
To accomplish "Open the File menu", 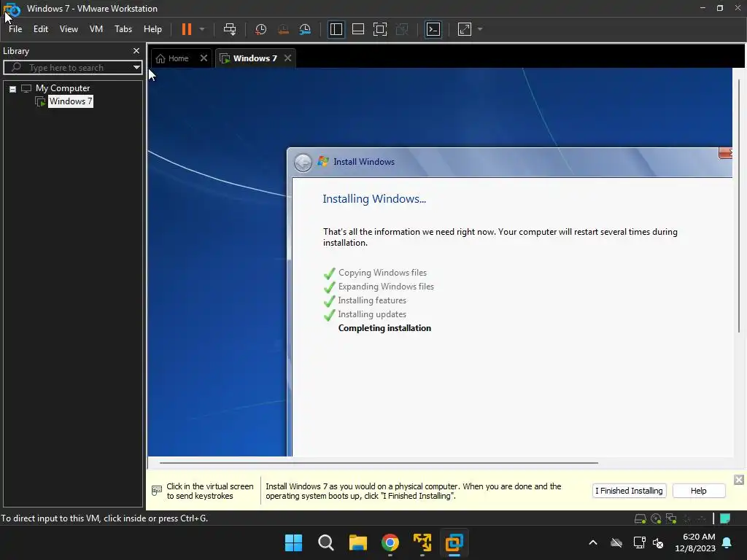I will [15, 29].
